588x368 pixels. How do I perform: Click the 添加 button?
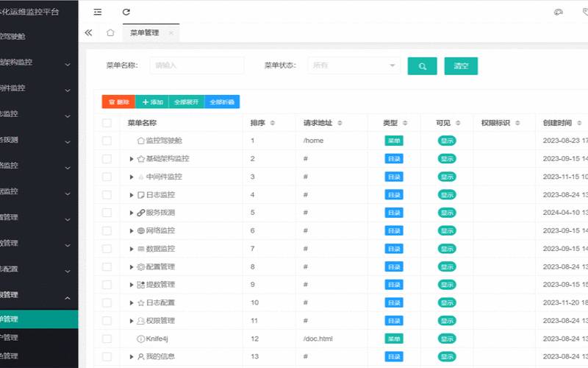tap(152, 102)
